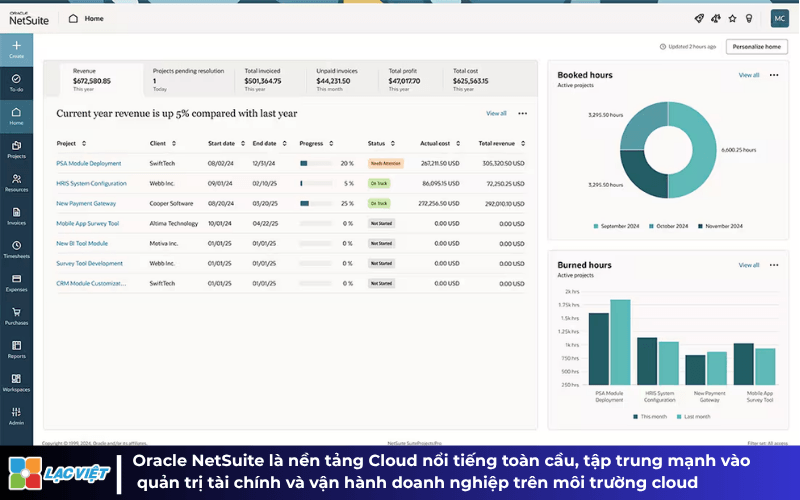The width and height of the screenshot is (800, 500).
Task: Sort by Status column arrows
Action: pyautogui.click(x=393, y=143)
